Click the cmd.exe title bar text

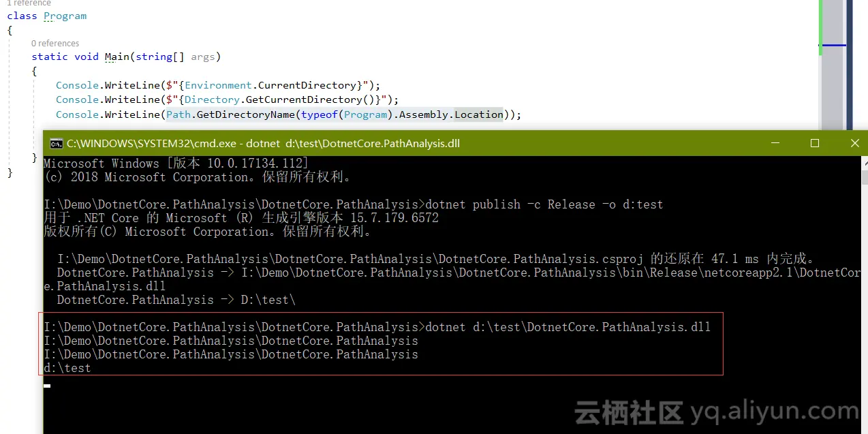coord(264,144)
